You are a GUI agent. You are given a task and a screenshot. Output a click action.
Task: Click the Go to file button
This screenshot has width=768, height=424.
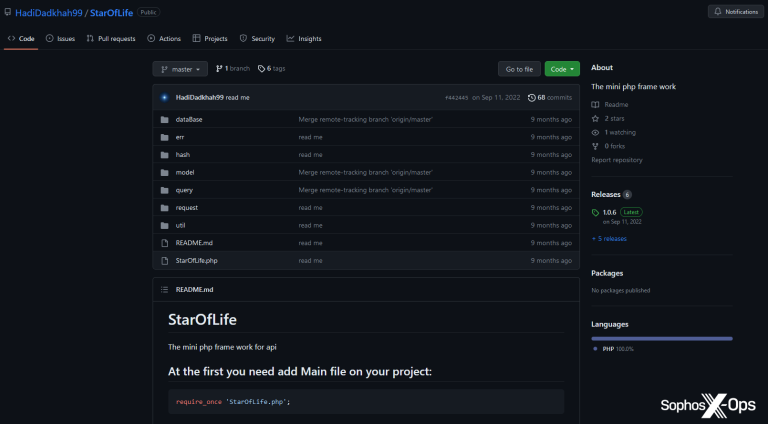(x=519, y=69)
